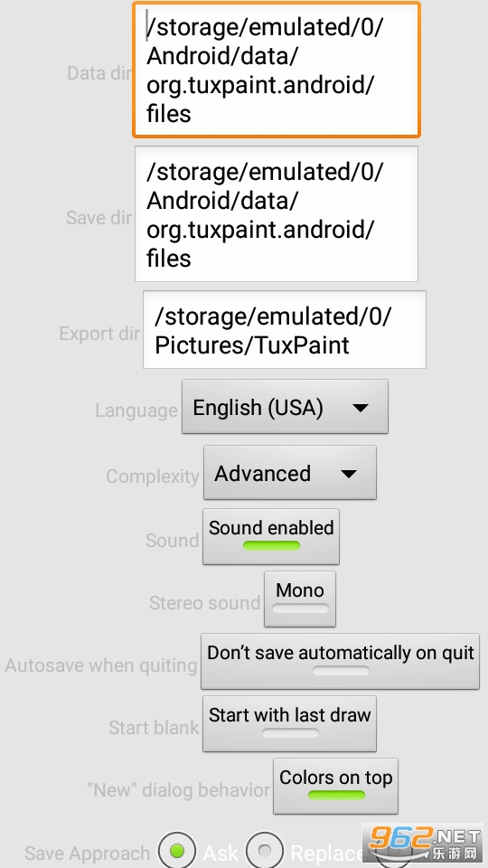This screenshot has width=488, height=868.
Task: Click the Save dir path field
Action: pyautogui.click(x=277, y=213)
